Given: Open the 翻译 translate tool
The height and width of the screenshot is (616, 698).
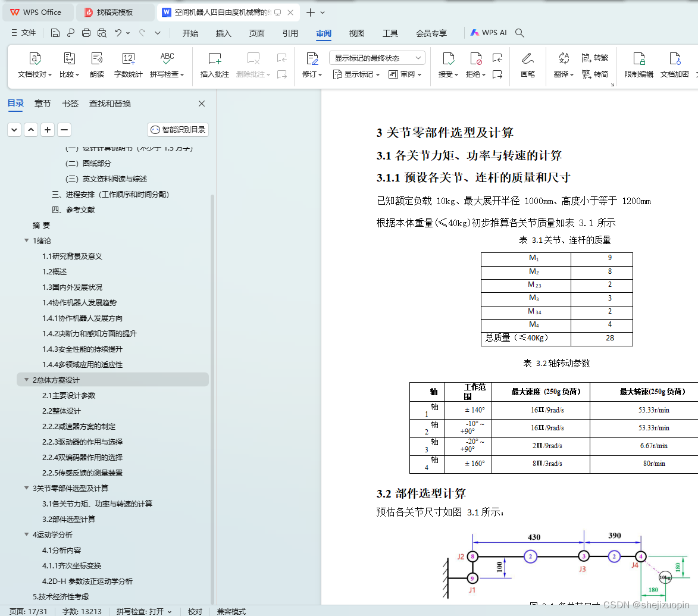Looking at the screenshot, I should point(564,65).
